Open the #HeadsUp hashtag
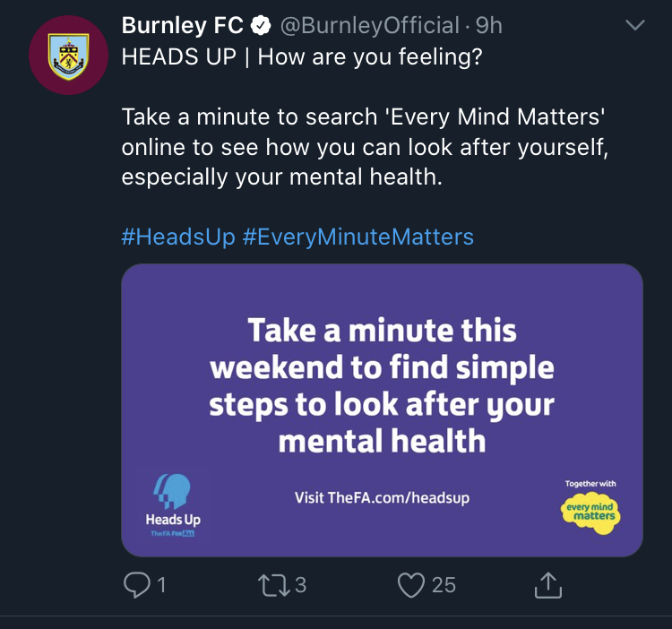The height and width of the screenshot is (629, 672). click(178, 237)
